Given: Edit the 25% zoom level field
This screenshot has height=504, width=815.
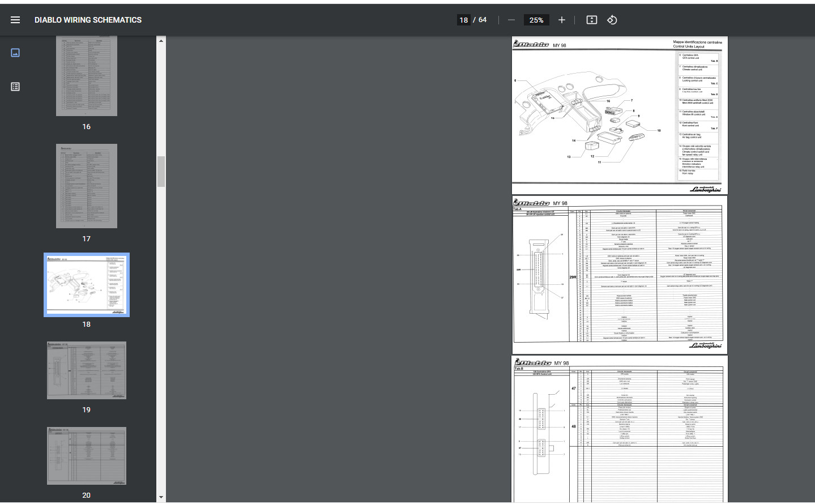Looking at the screenshot, I should 536,20.
